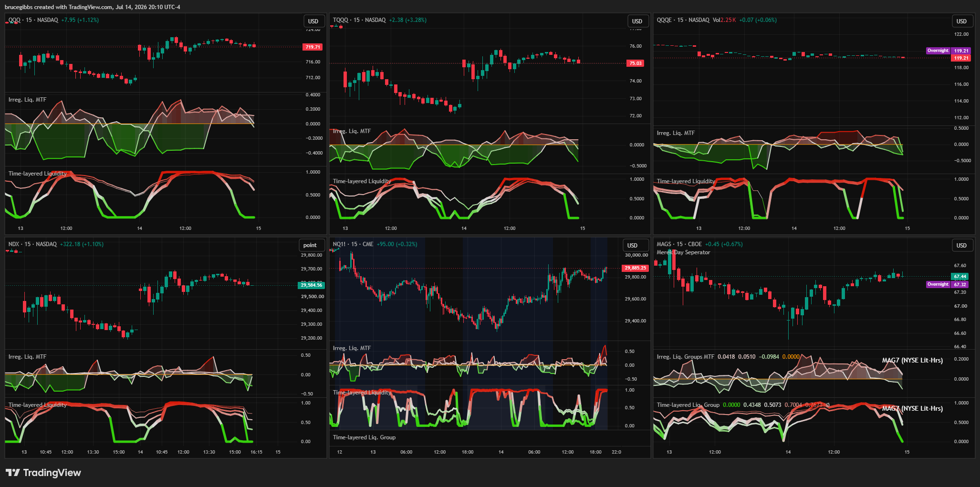Select the Irreg. Liq. Groups MTF label

point(686,357)
